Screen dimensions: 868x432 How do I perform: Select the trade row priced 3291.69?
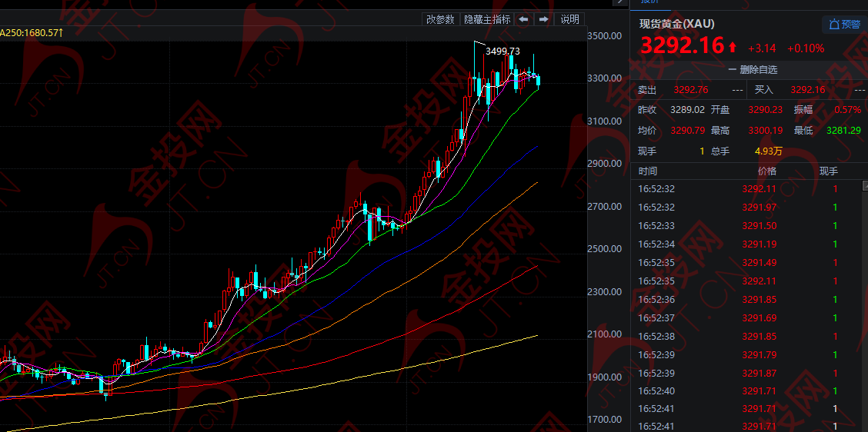(746, 318)
